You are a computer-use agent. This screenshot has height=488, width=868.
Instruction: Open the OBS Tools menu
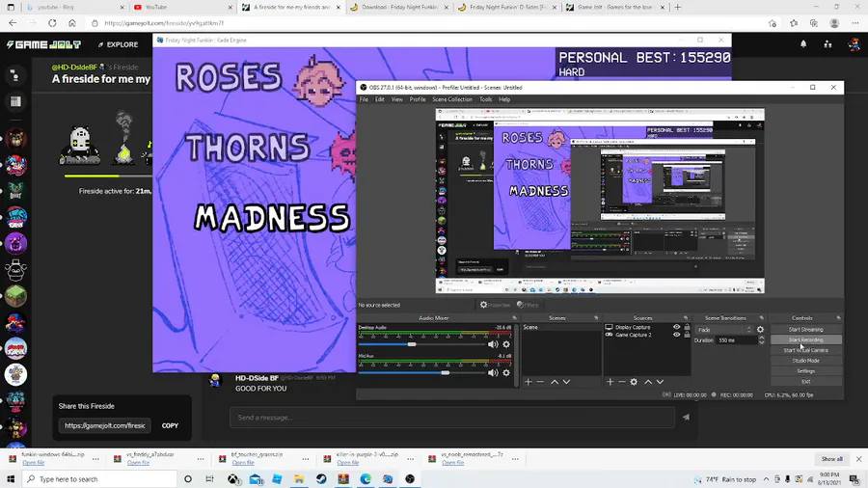485,99
